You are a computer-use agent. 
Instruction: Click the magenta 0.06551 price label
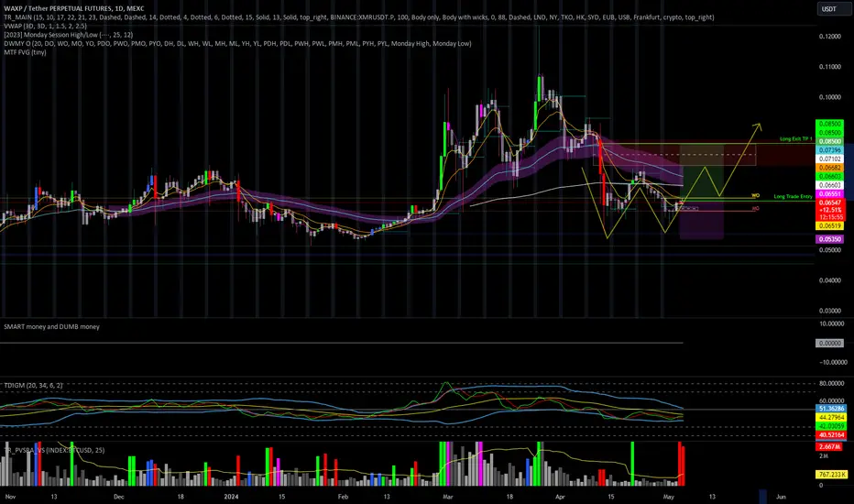point(829,194)
